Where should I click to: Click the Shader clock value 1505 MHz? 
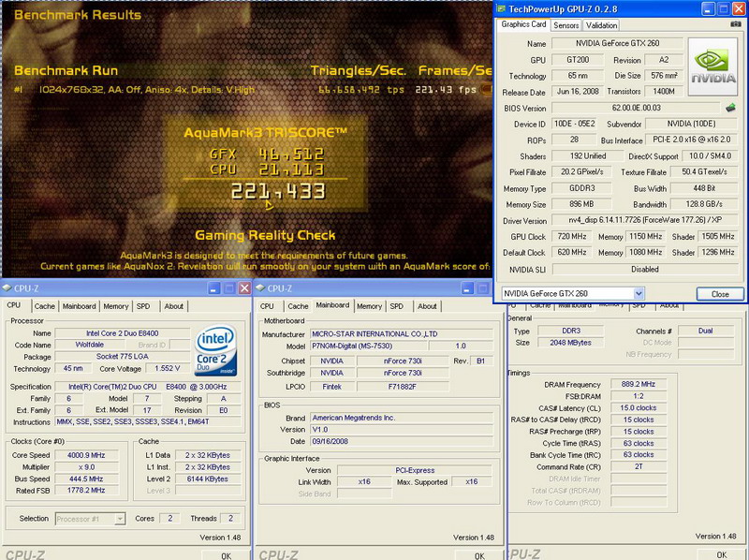pyautogui.click(x=717, y=236)
